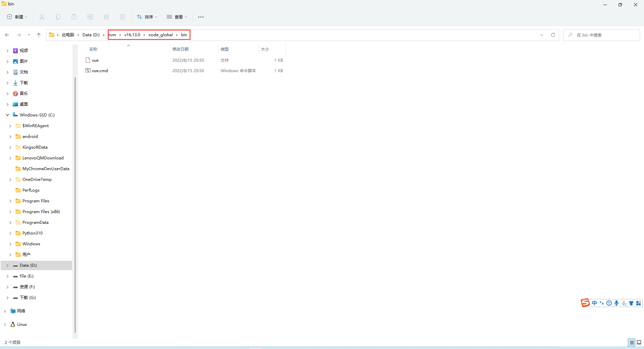Screen dimensions: 644x349
Task: Click the Sogou microphone voice input icon
Action: [x=616, y=303]
